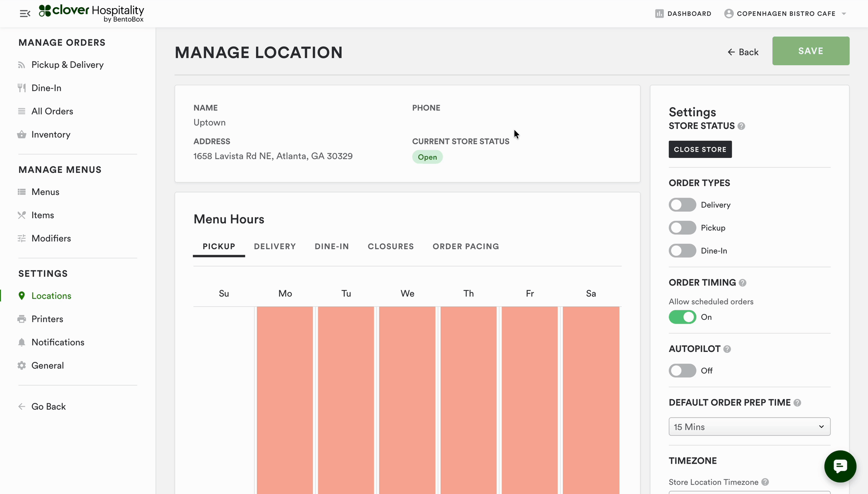Switch to the Closures tab

pyautogui.click(x=391, y=247)
